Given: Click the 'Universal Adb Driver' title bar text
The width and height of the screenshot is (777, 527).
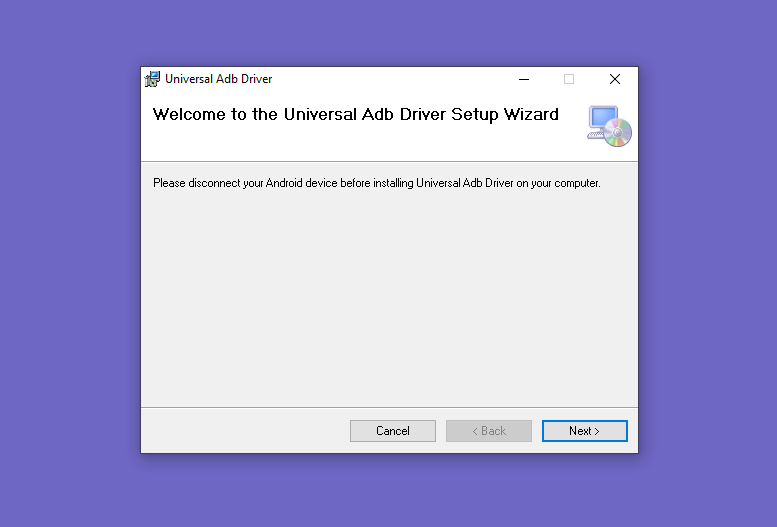Looking at the screenshot, I should 219,79.
